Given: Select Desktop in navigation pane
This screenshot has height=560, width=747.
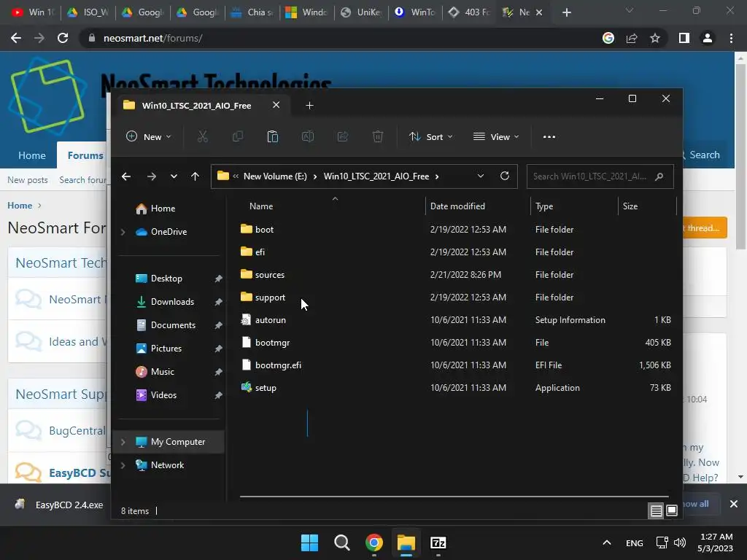Looking at the screenshot, I should click(166, 279).
